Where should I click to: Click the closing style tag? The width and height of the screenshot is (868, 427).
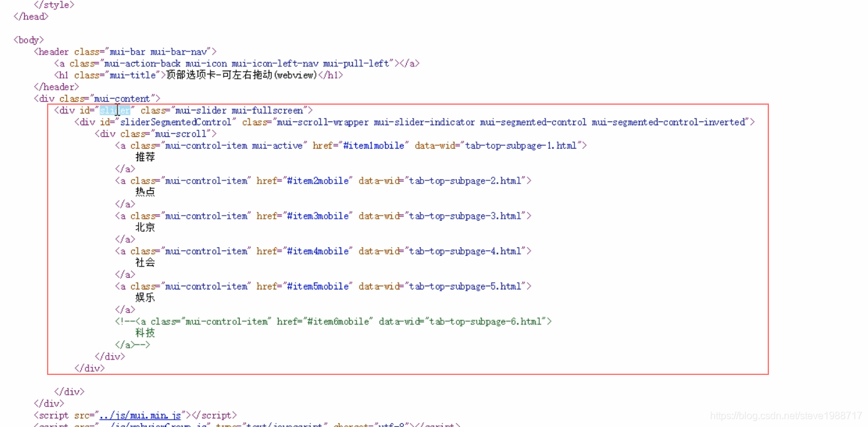(54, 5)
